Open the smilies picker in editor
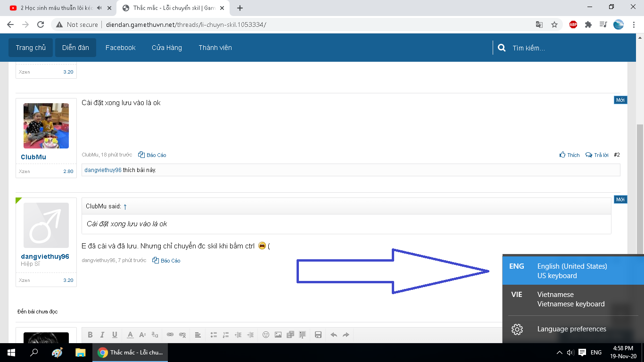 tap(266, 335)
